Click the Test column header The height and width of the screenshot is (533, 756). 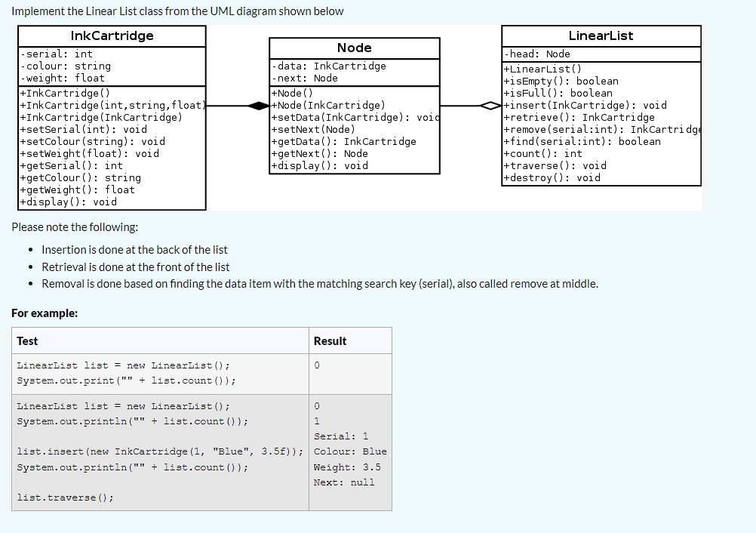click(x=26, y=340)
